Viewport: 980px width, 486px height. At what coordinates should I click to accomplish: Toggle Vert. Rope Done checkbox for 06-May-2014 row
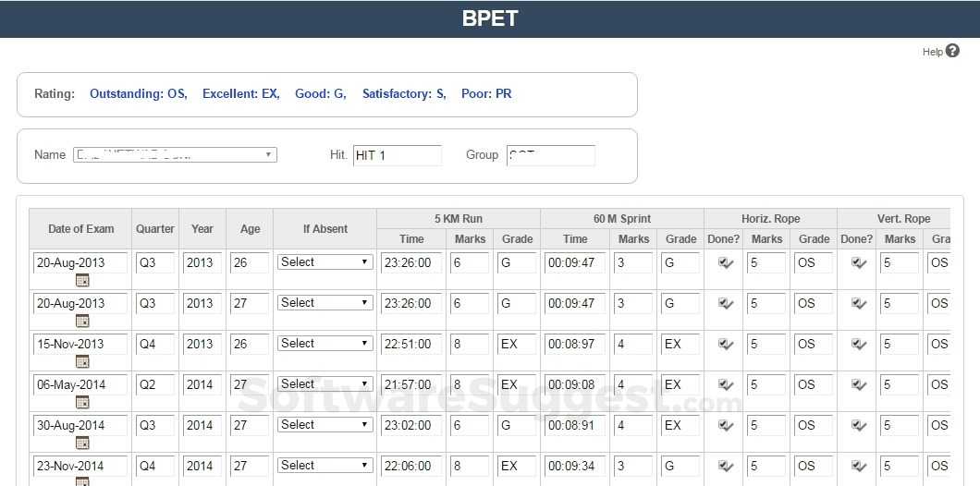[x=859, y=385]
